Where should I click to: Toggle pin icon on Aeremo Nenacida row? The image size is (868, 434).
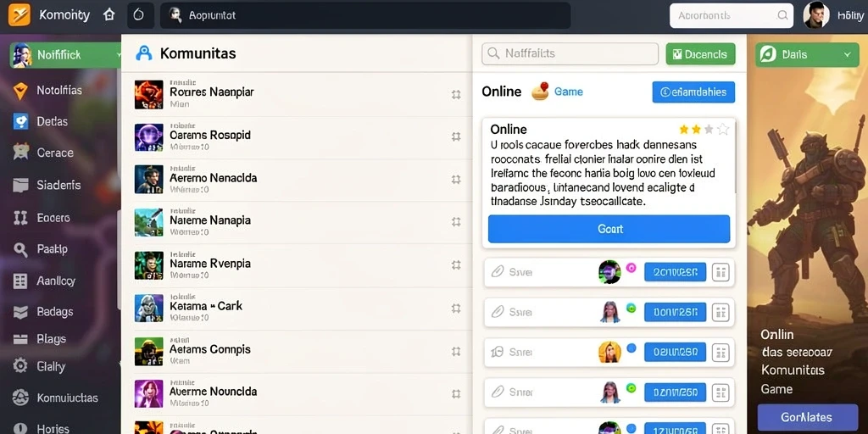click(x=456, y=180)
